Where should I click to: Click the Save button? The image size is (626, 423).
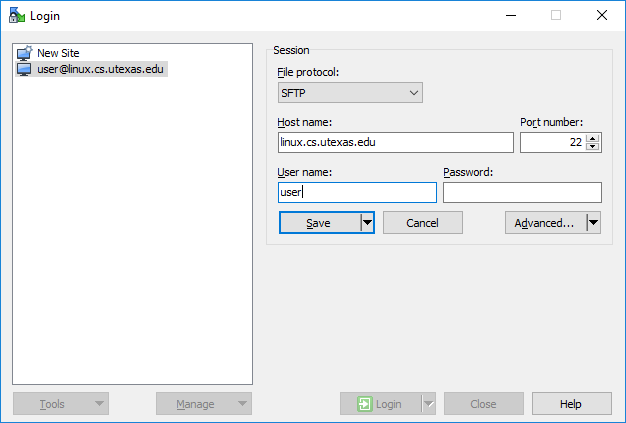point(320,223)
